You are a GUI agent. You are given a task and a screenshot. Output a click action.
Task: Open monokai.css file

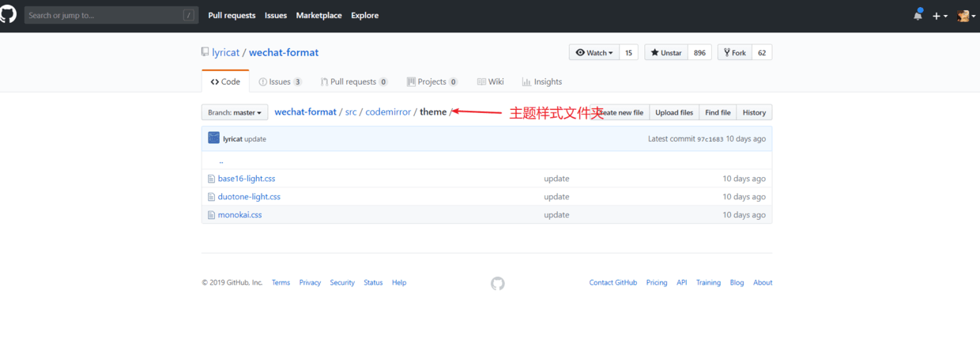pyautogui.click(x=239, y=215)
